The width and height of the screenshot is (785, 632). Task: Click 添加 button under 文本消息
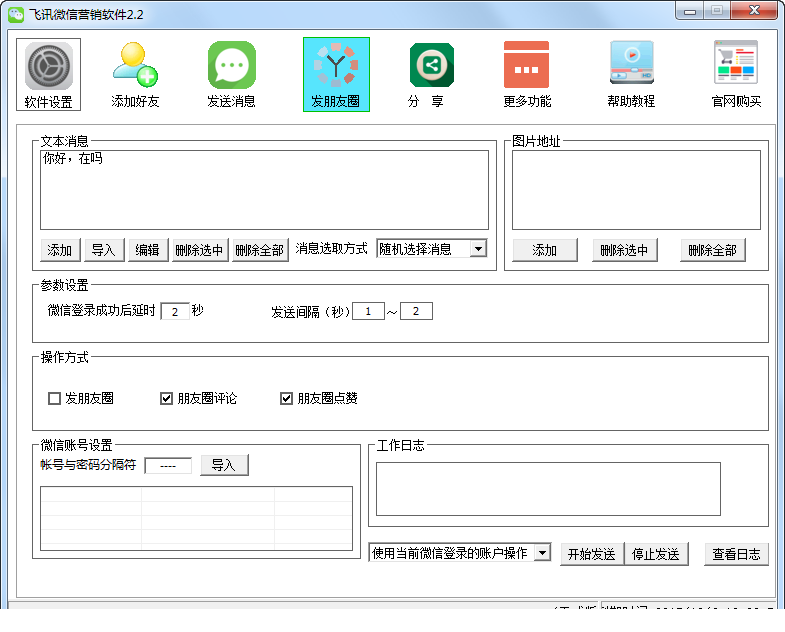tap(60, 250)
